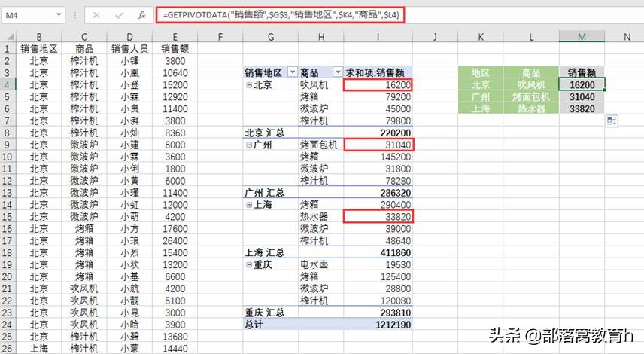Viewport: 644px width, 354px height.
Task: Click the Name Box showing M4
Action: pyautogui.click(x=29, y=15)
